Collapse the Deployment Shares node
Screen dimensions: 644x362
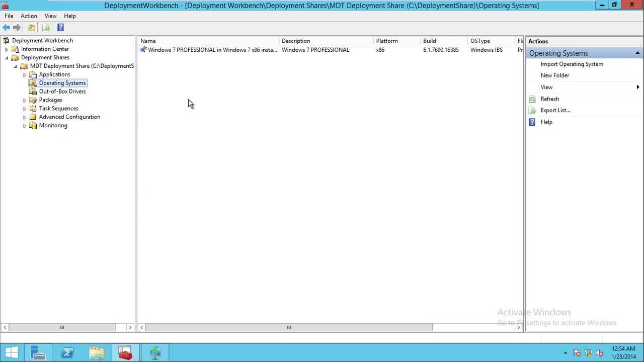(7, 58)
